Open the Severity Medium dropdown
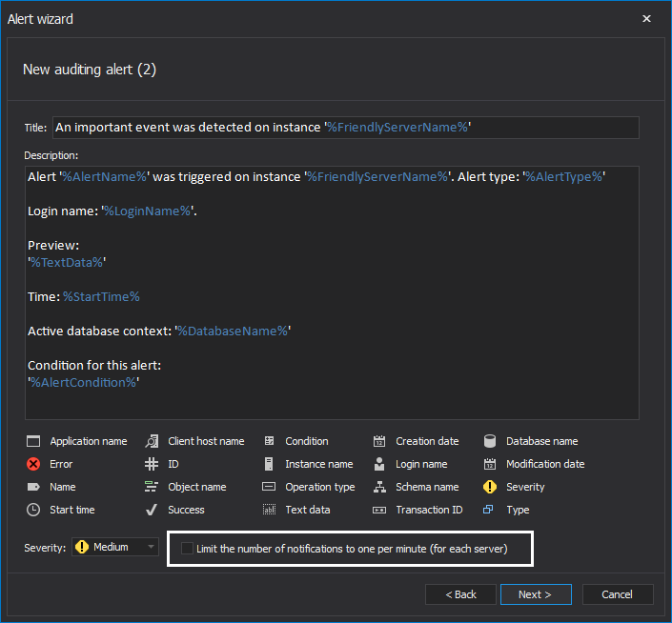Image resolution: width=672 pixels, height=623 pixels. [x=114, y=547]
